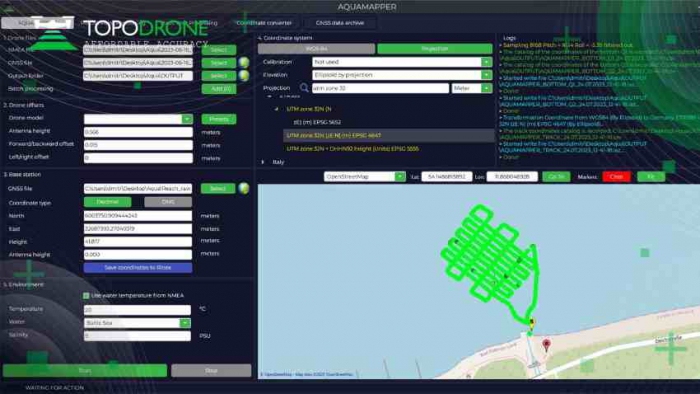
Task: Click the NMEA file path field
Action: 138,50
